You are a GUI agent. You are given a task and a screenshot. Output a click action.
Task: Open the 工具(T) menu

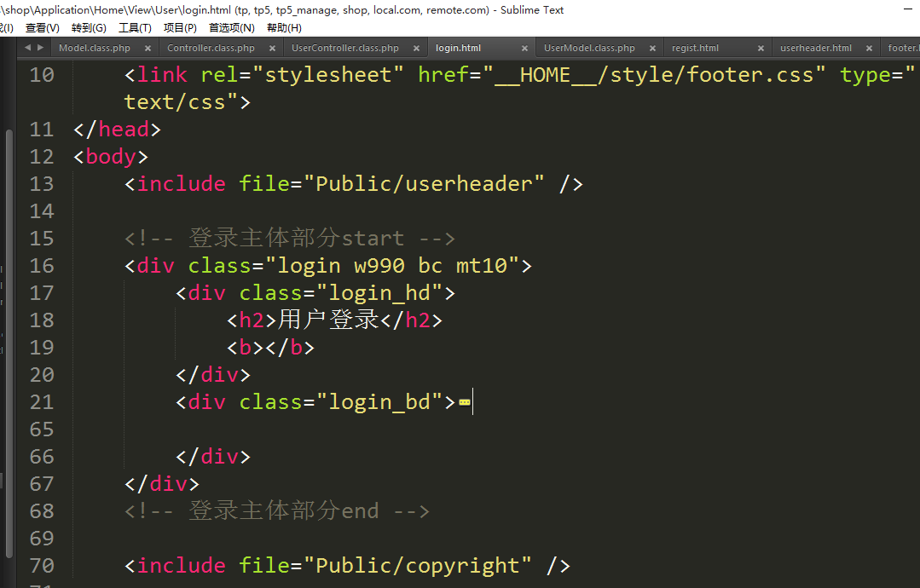click(x=135, y=27)
